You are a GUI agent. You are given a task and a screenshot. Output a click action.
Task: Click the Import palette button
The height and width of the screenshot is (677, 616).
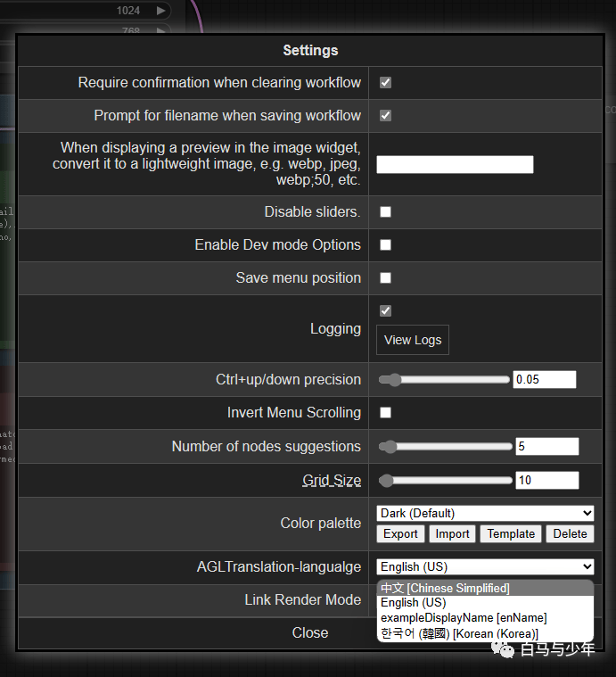coord(452,534)
